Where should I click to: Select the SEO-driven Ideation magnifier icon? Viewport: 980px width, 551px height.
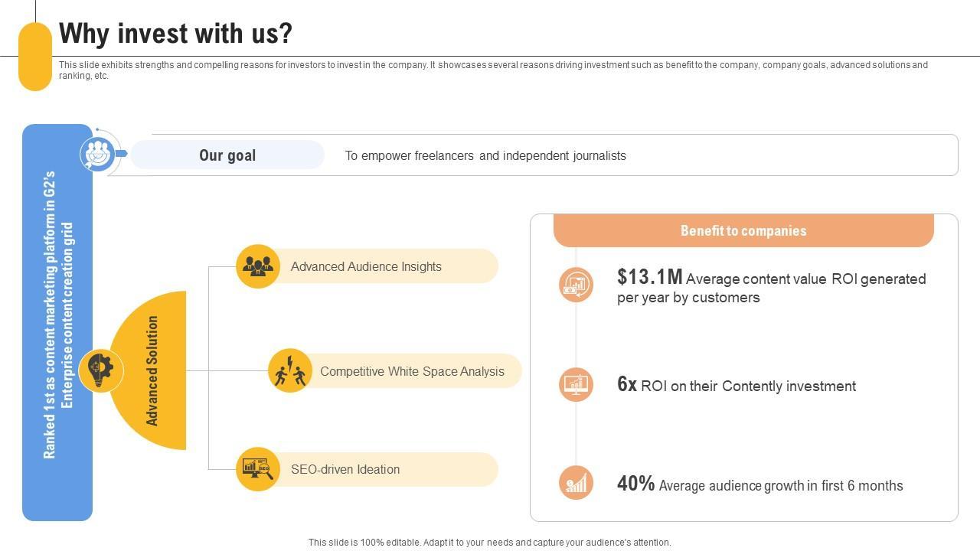258,469
